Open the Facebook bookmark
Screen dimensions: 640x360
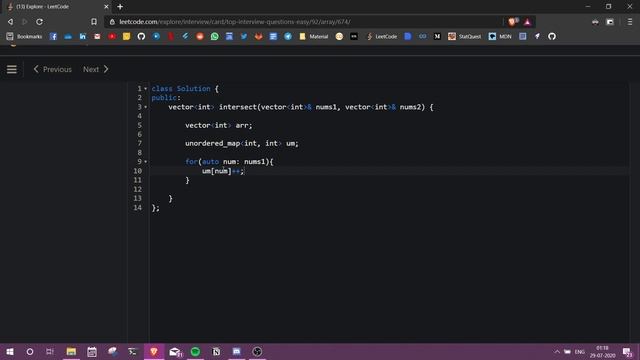(53, 36)
